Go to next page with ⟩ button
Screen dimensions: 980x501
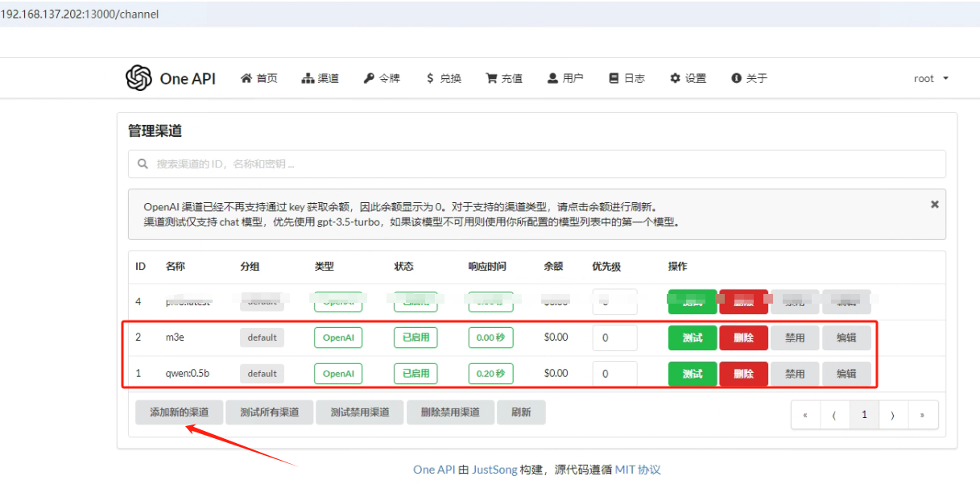[x=893, y=415]
